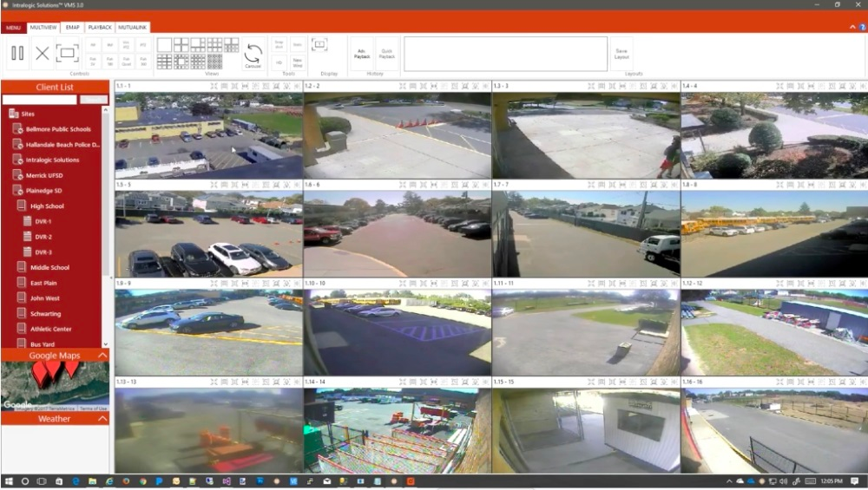This screenshot has height=490, width=868.
Task: Click the Client List search field
Action: pos(39,100)
